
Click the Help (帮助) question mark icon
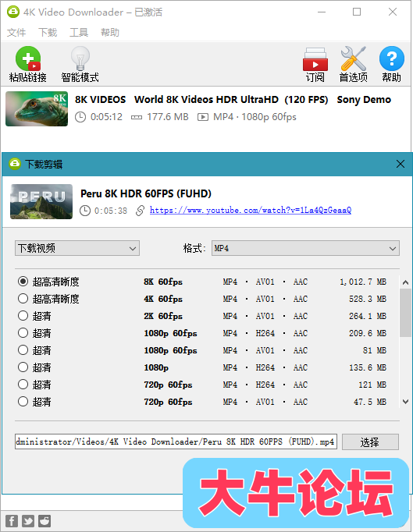tap(392, 59)
